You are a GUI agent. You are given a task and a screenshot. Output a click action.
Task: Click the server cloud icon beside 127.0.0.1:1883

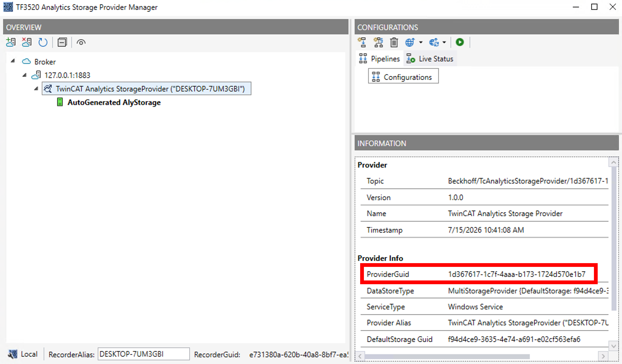[x=36, y=75]
